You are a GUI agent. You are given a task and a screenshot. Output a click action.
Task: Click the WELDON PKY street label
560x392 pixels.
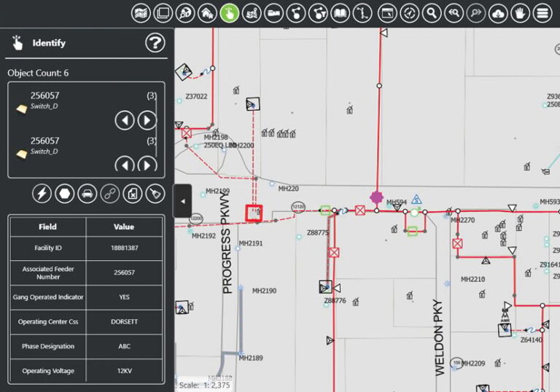tap(439, 338)
